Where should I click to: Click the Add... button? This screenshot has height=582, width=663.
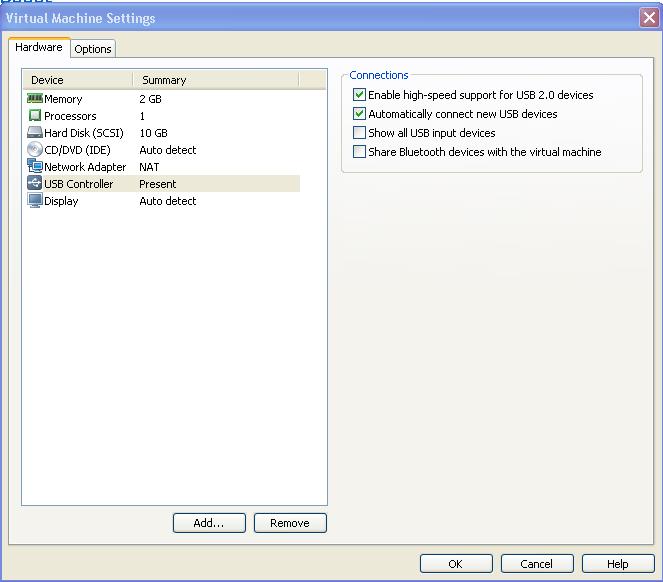(x=209, y=523)
